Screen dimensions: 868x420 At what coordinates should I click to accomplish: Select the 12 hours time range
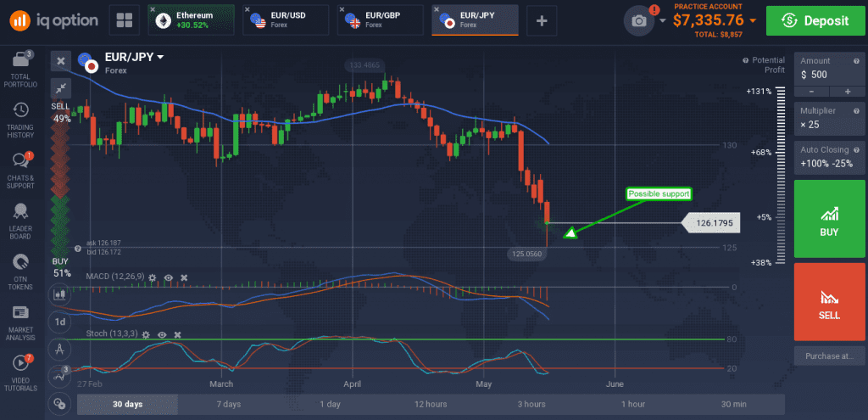(431, 404)
